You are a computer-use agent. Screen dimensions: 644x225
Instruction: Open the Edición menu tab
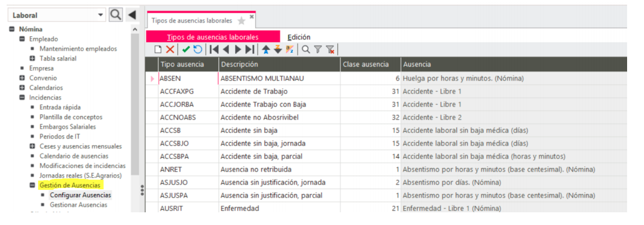299,37
